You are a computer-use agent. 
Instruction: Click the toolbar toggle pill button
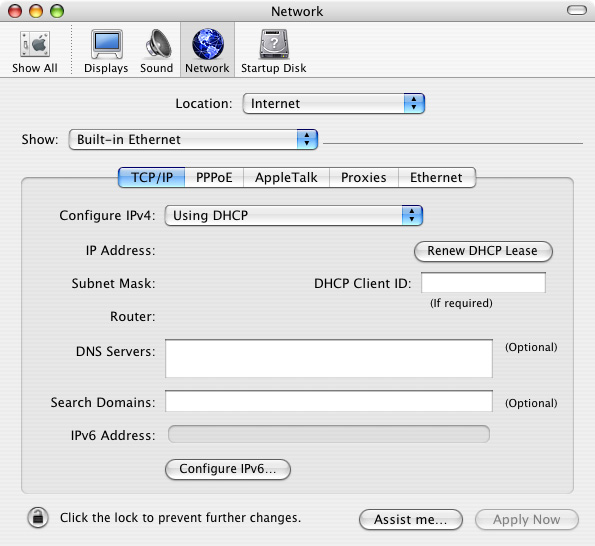click(x=576, y=10)
